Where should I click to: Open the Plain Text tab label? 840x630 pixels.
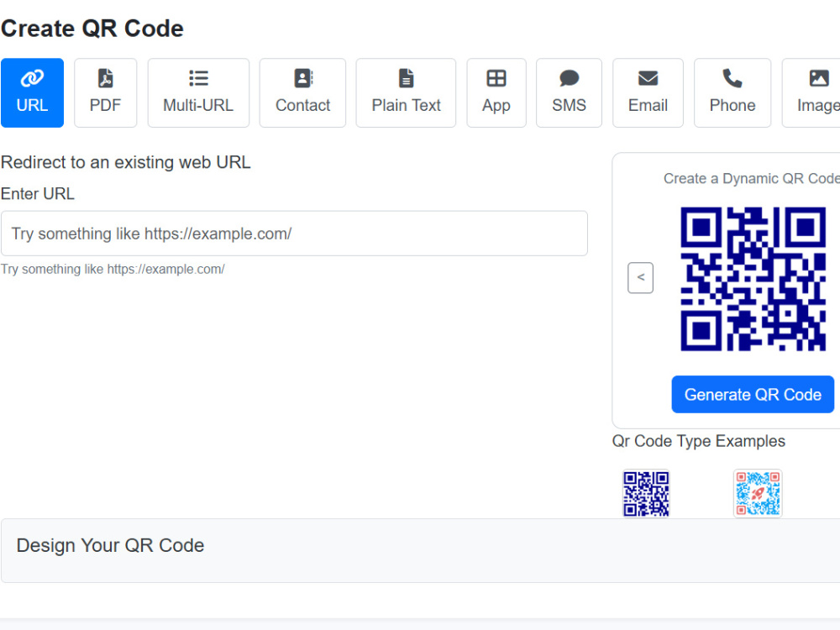406,105
